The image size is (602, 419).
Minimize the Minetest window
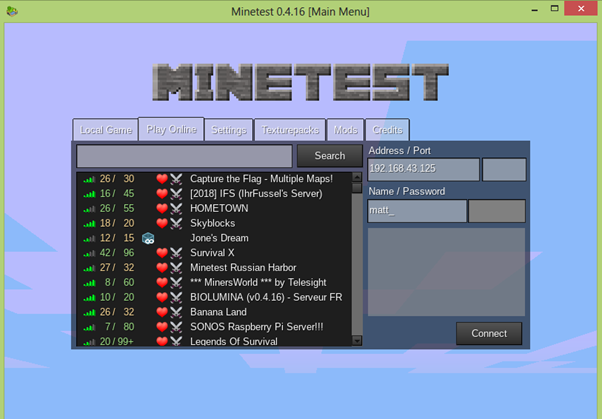534,9
